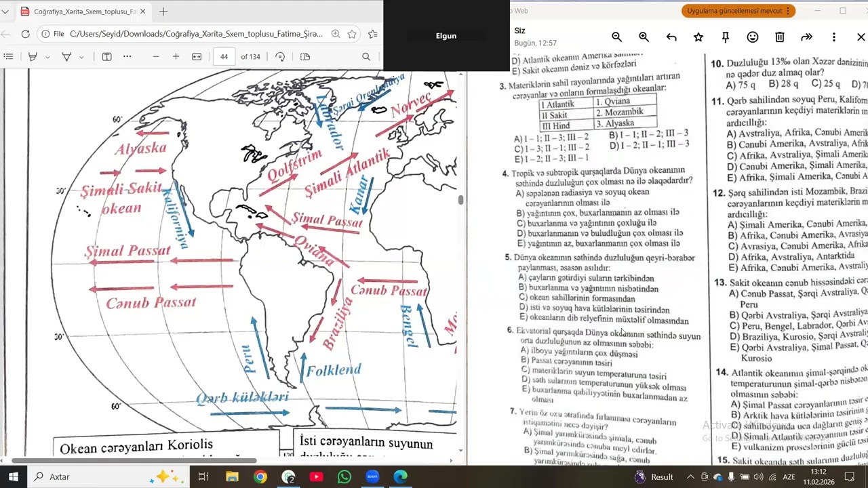Open Zoom from the taskbar

pos(372,476)
